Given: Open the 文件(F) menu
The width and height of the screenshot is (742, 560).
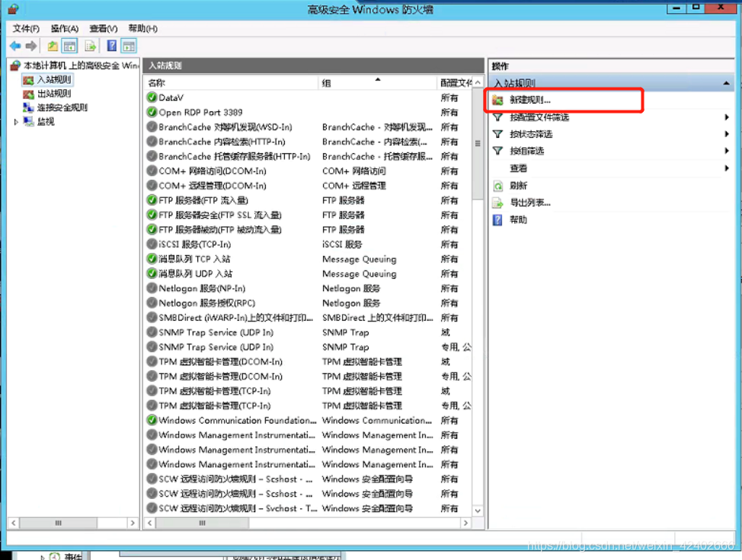Looking at the screenshot, I should coord(26,29).
